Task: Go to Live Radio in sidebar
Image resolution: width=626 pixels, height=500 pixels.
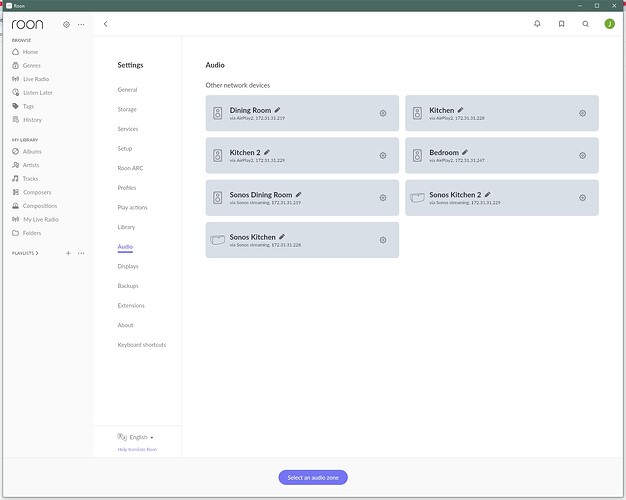Action: [37, 79]
